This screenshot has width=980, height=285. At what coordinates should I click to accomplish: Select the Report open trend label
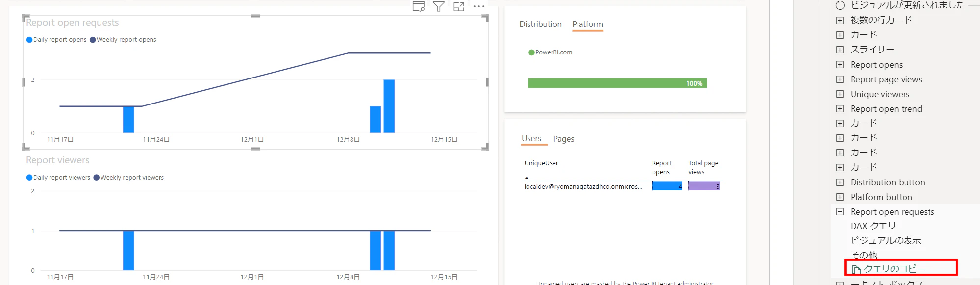[x=886, y=109]
